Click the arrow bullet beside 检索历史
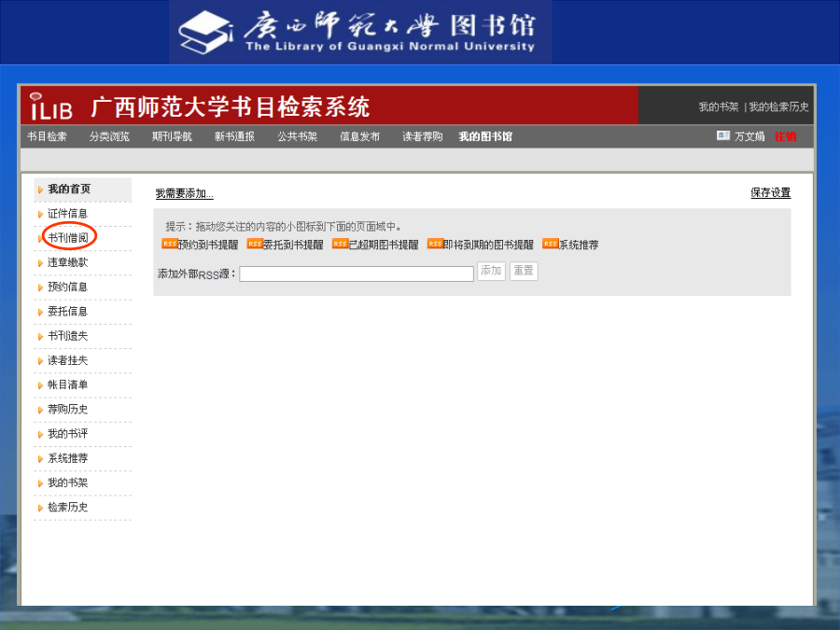 click(x=40, y=508)
